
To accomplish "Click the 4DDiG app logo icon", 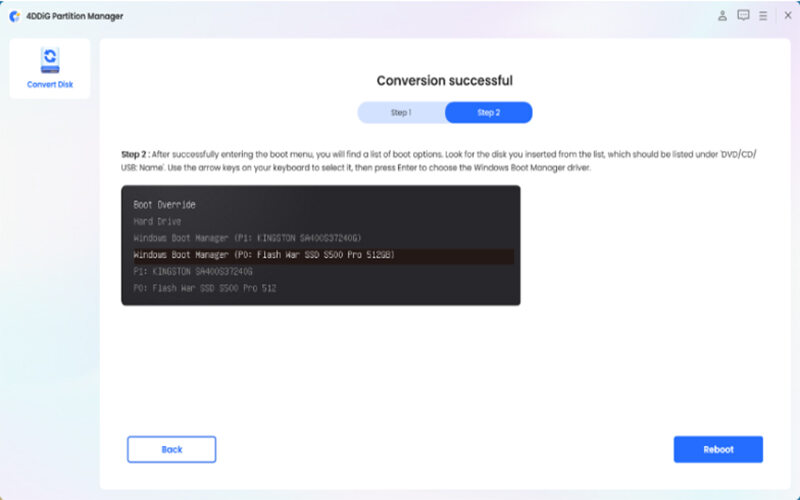I will 13,16.
